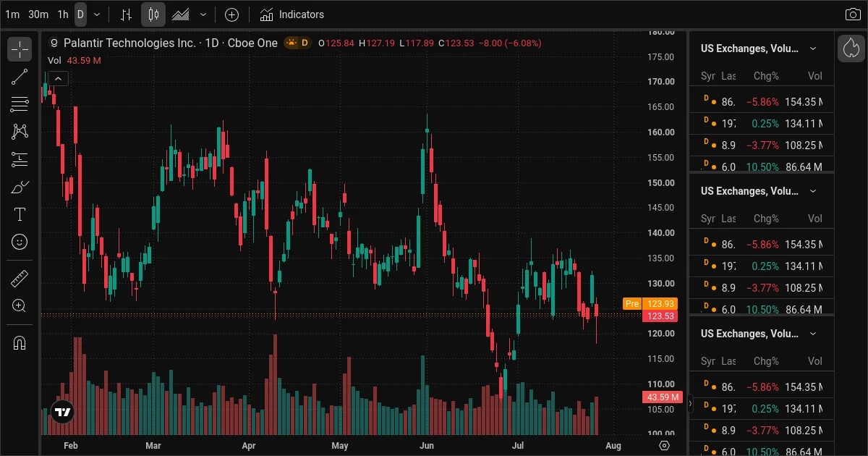Select middle hotlist row with 134.11 M volume
This screenshot has height=456, width=868.
coord(762,266)
